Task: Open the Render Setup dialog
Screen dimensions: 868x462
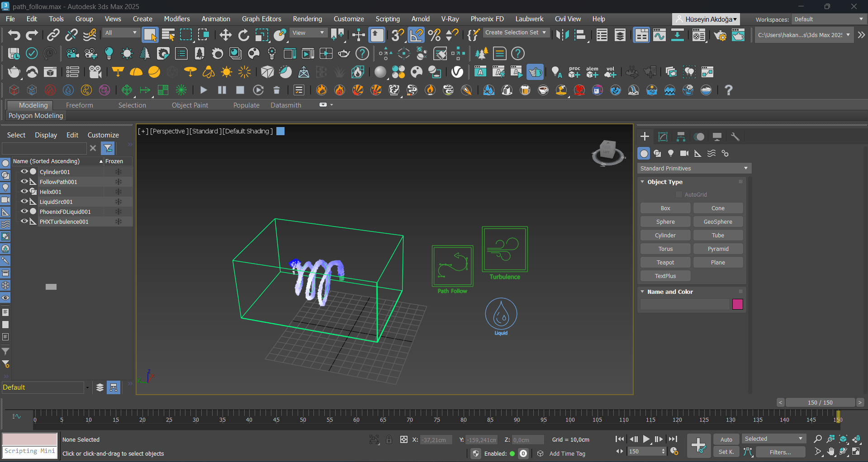Action: [x=720, y=35]
